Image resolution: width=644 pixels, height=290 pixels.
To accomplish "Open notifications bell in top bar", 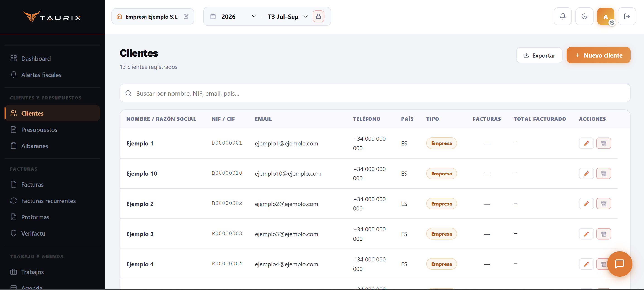I will tap(563, 17).
